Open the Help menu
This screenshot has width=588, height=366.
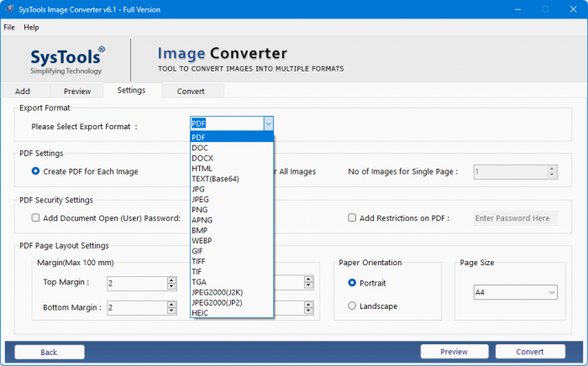click(31, 28)
